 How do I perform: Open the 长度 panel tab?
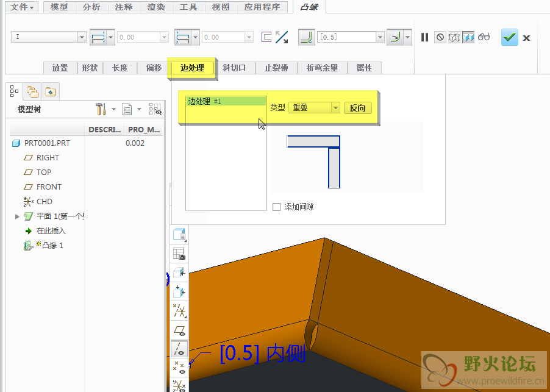(120, 68)
